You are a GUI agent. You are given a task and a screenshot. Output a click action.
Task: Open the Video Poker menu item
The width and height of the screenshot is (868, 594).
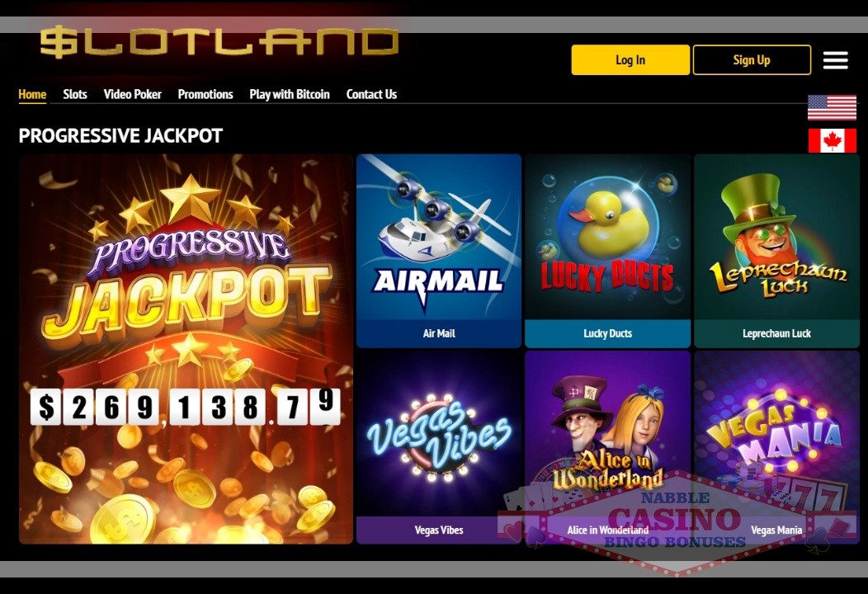coord(132,94)
